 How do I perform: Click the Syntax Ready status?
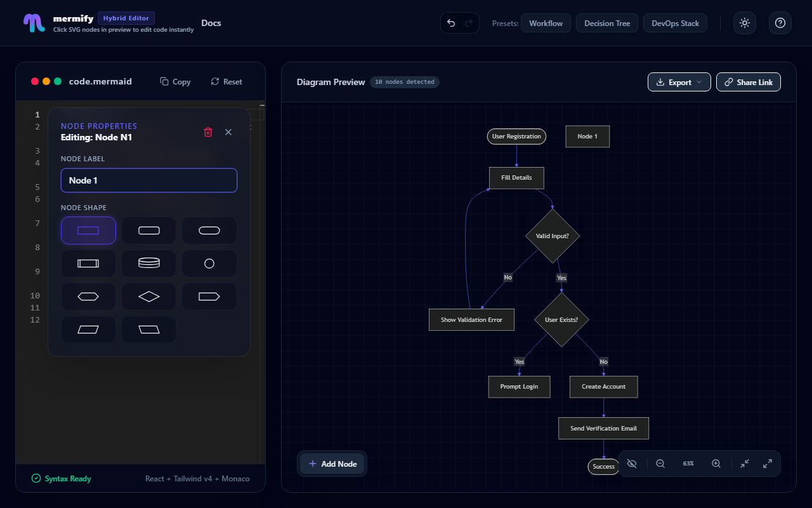(61, 479)
